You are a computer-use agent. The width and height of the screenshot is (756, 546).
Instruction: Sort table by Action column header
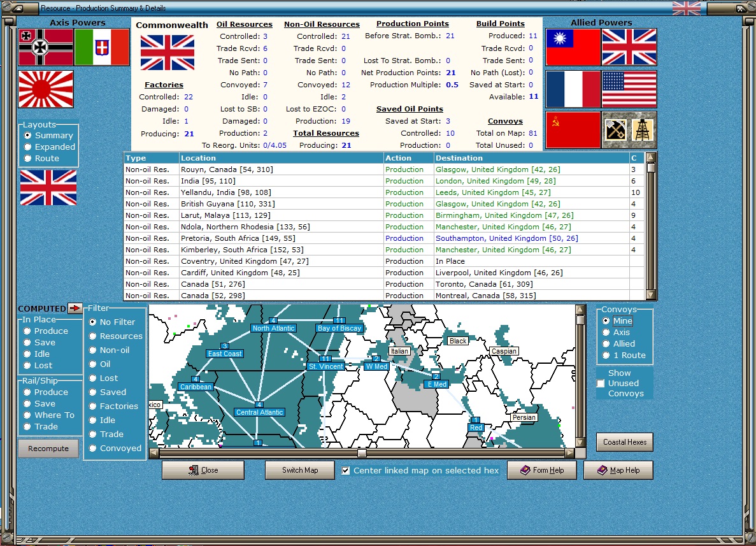[408, 158]
